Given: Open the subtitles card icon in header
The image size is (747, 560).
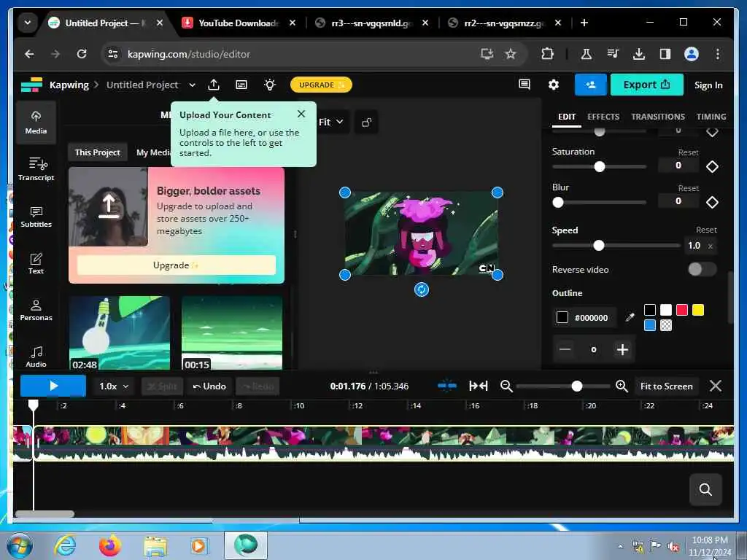Looking at the screenshot, I should pos(241,85).
